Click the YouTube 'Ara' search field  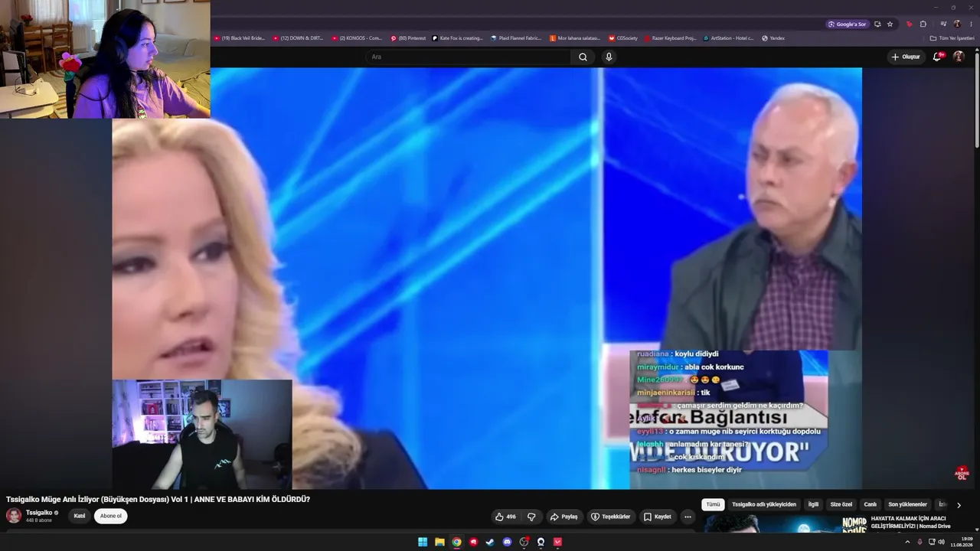click(x=469, y=57)
